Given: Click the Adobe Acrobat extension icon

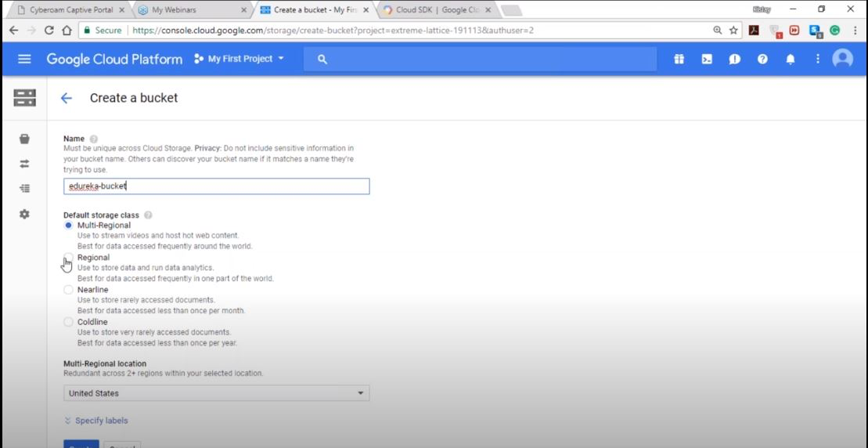Looking at the screenshot, I should point(754,31).
